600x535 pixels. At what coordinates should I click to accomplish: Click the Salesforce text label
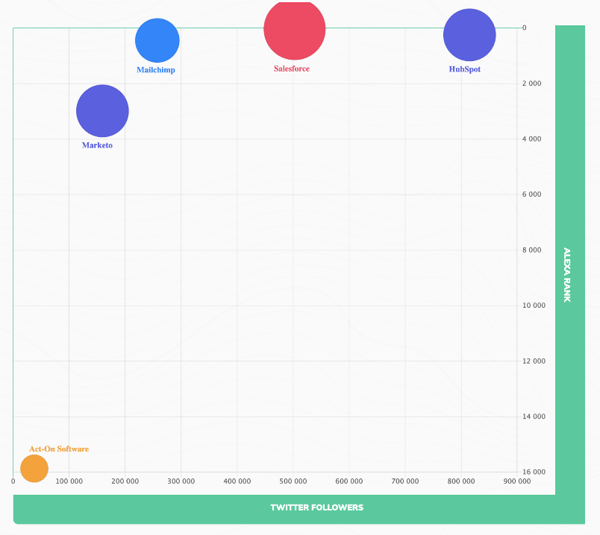[292, 69]
